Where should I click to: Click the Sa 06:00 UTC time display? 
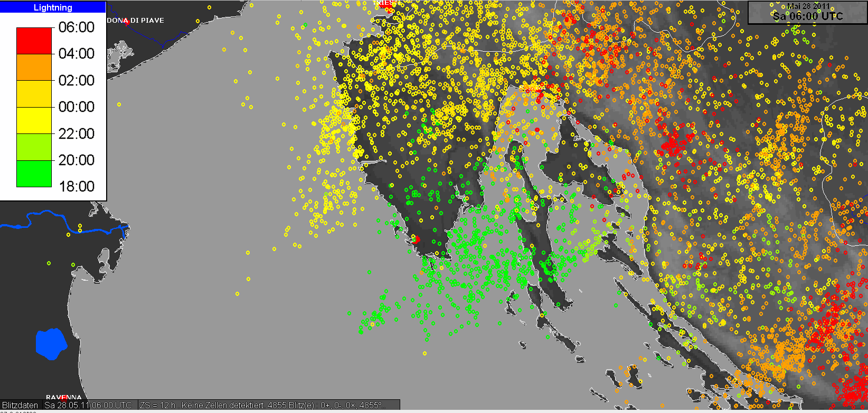tap(808, 16)
